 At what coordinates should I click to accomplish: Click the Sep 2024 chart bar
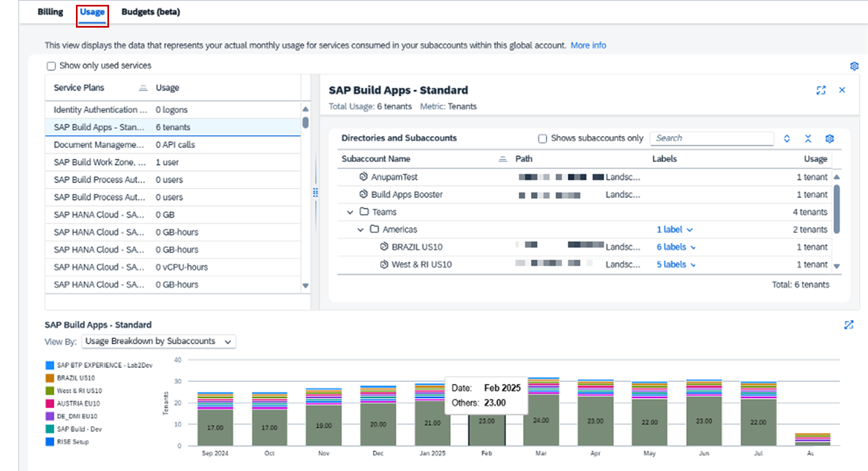[215, 419]
